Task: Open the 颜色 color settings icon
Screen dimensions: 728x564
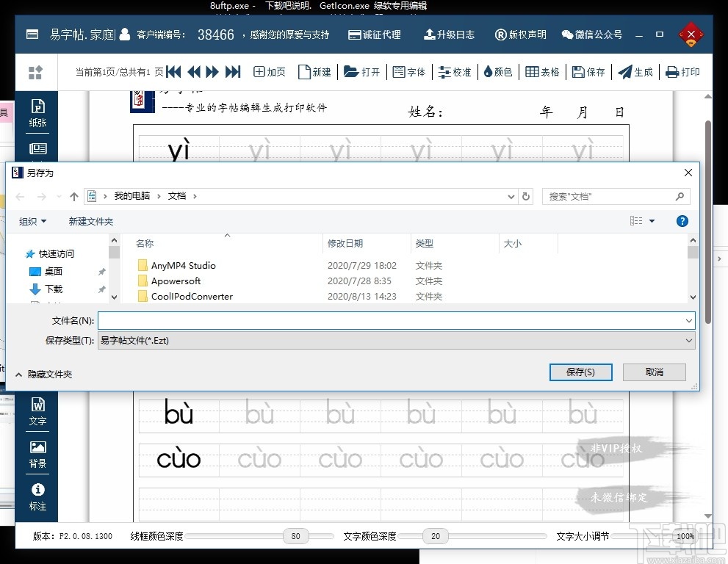Action: 498,72
